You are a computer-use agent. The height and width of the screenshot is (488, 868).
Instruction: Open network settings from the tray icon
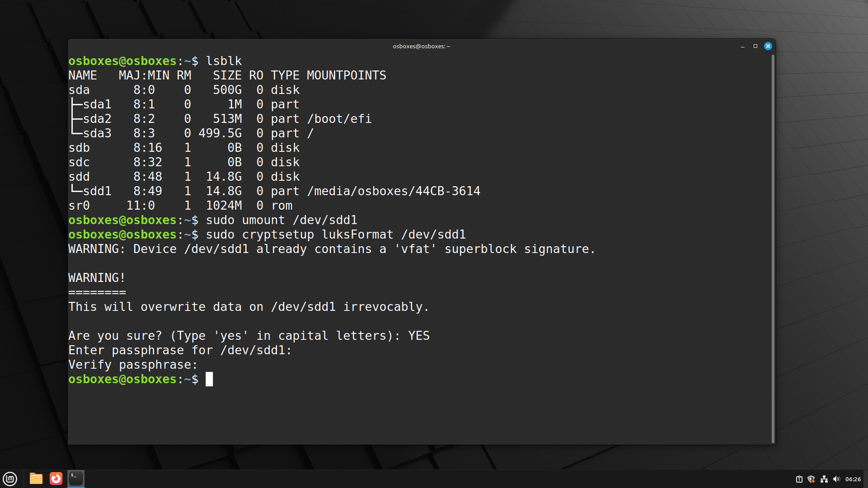tap(824, 479)
